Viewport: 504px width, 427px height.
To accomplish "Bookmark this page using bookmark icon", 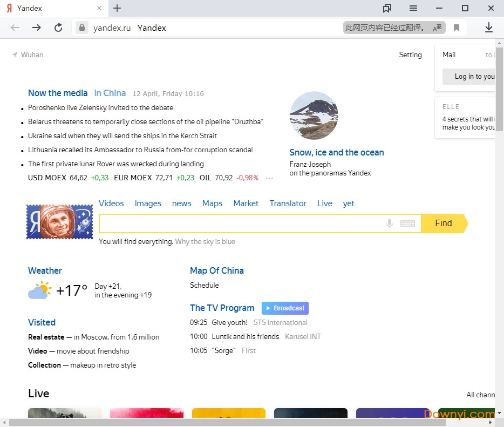I will coord(457,28).
